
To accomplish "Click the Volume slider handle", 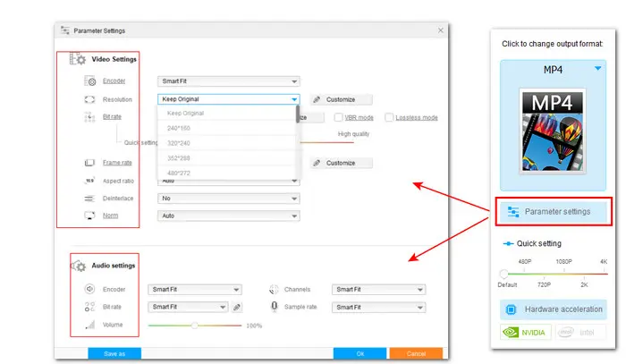I will [194, 326].
